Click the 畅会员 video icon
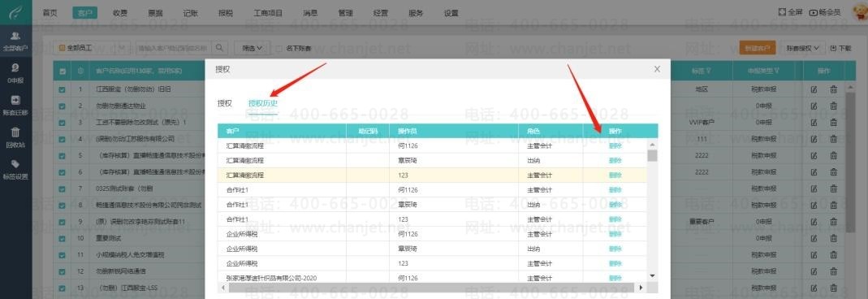 [814, 12]
